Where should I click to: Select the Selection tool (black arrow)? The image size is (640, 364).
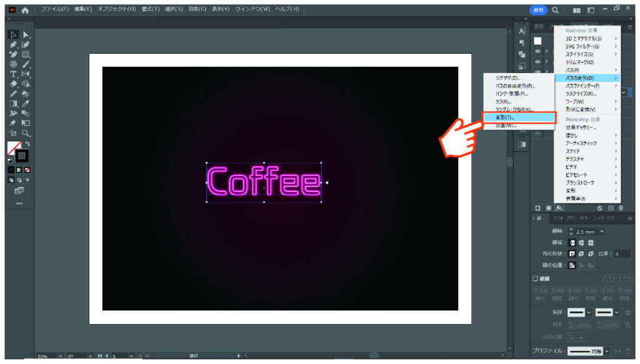(13, 34)
